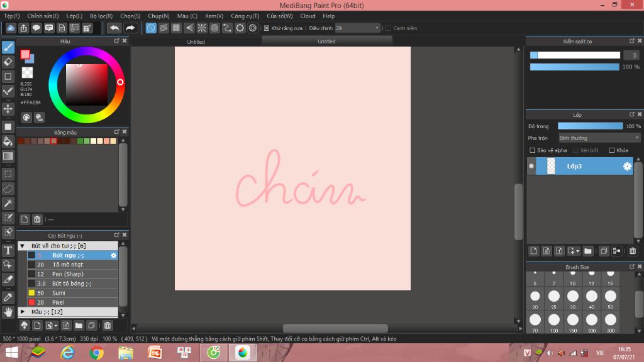Select the Magic Wand tool
Viewport: 644px width, 362px height.
coord(8,203)
